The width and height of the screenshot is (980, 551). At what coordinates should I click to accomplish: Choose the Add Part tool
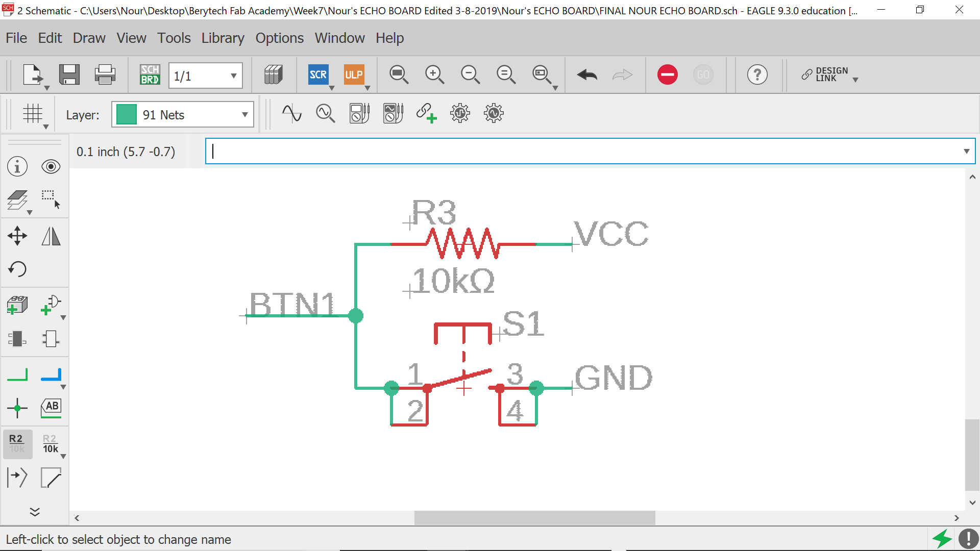coord(17,305)
